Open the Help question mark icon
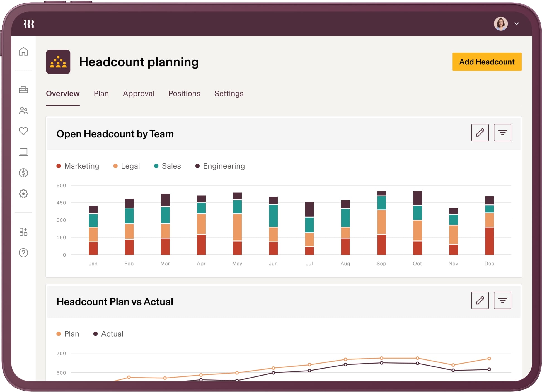Screen dimensions: 542x392 point(23,253)
